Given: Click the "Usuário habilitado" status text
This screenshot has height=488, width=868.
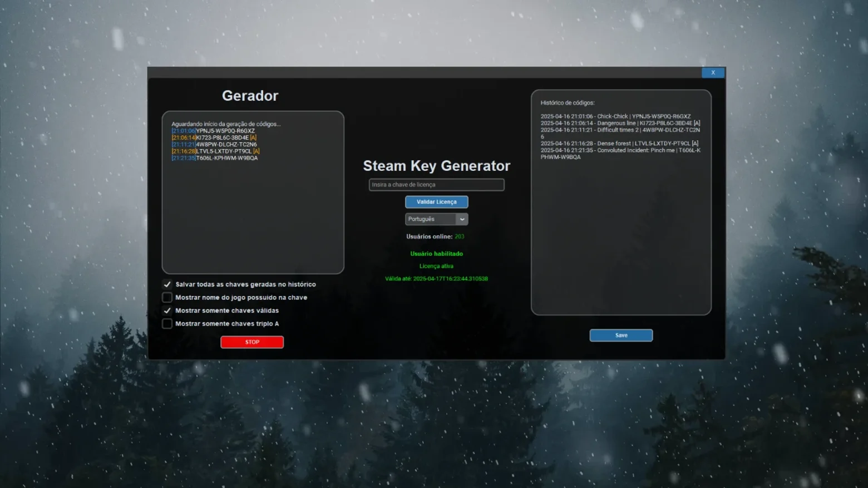Looking at the screenshot, I should (x=436, y=254).
